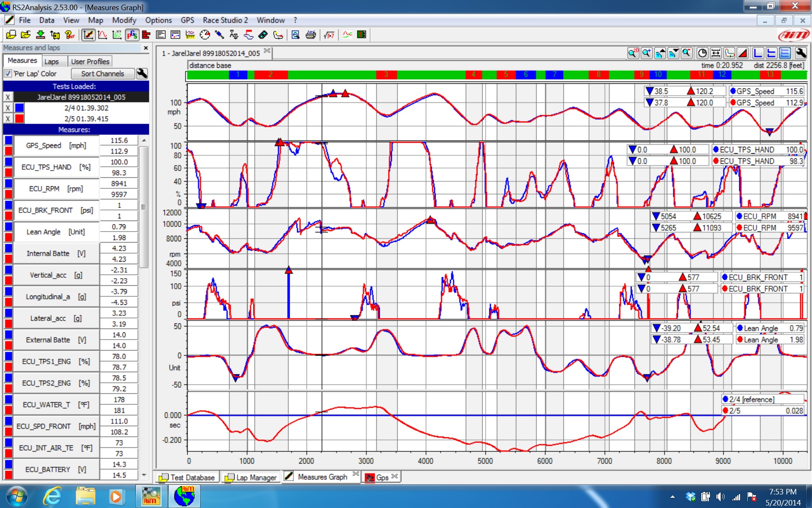The image size is (812, 508).
Task: Open the Race Studio 2 menu
Action: tap(225, 20)
